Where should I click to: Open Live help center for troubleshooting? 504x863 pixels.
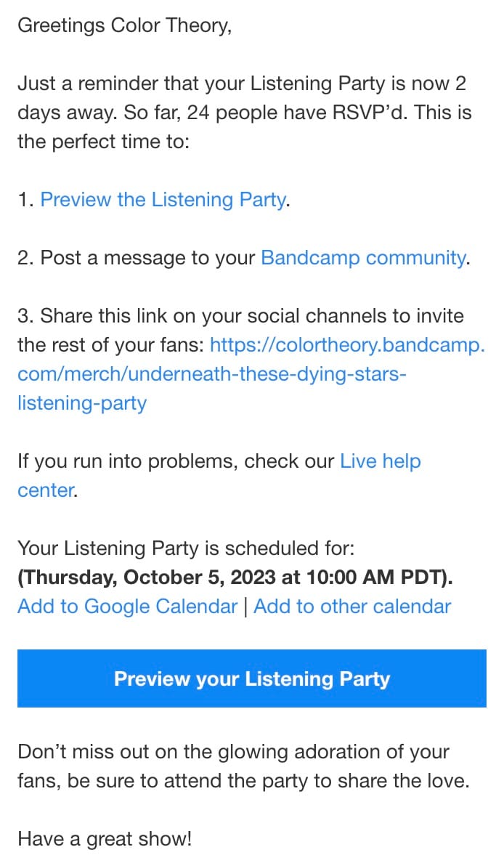(380, 461)
